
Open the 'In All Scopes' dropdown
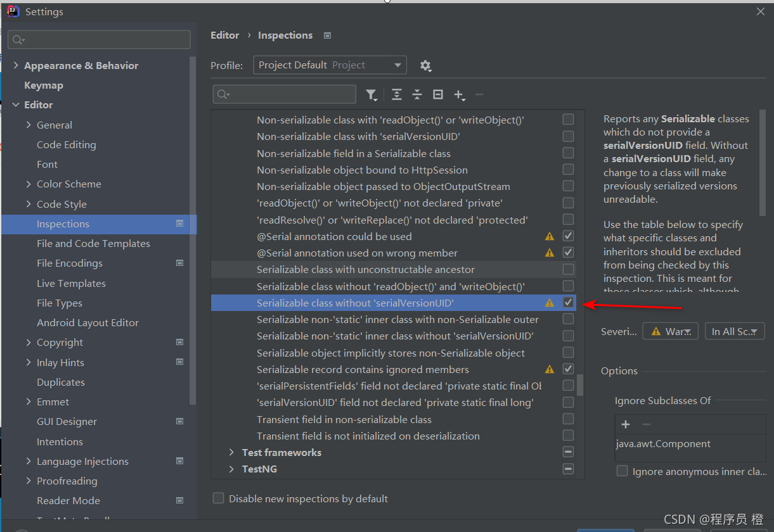click(735, 331)
